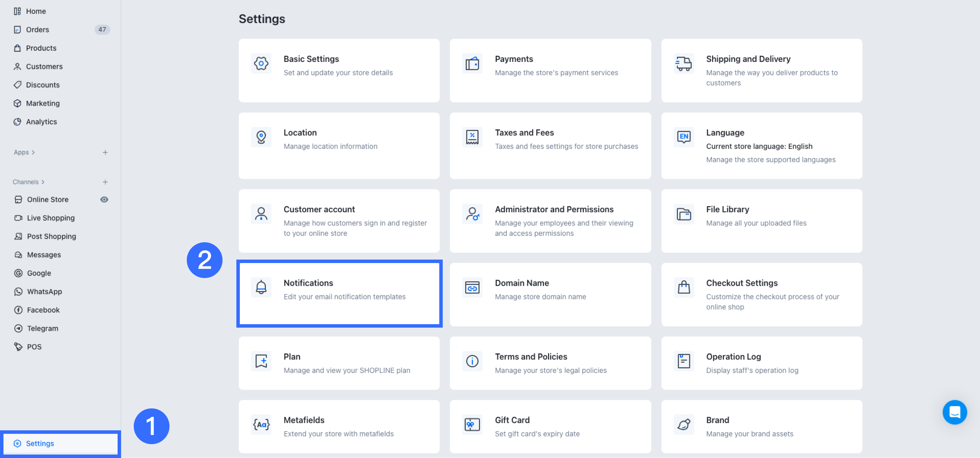Select the Language EN icon

[684, 137]
